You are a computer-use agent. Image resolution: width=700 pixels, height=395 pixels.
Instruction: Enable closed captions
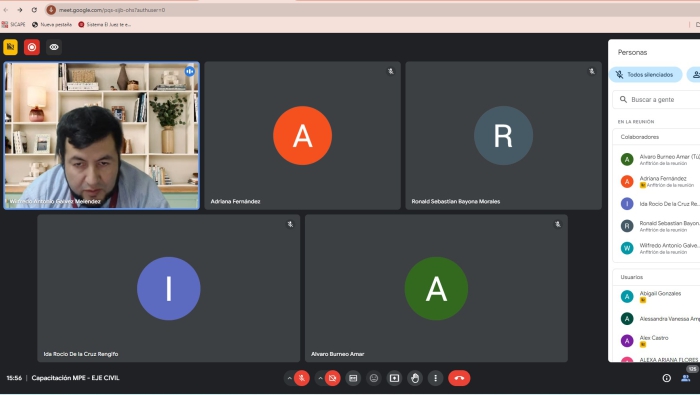[x=353, y=378]
